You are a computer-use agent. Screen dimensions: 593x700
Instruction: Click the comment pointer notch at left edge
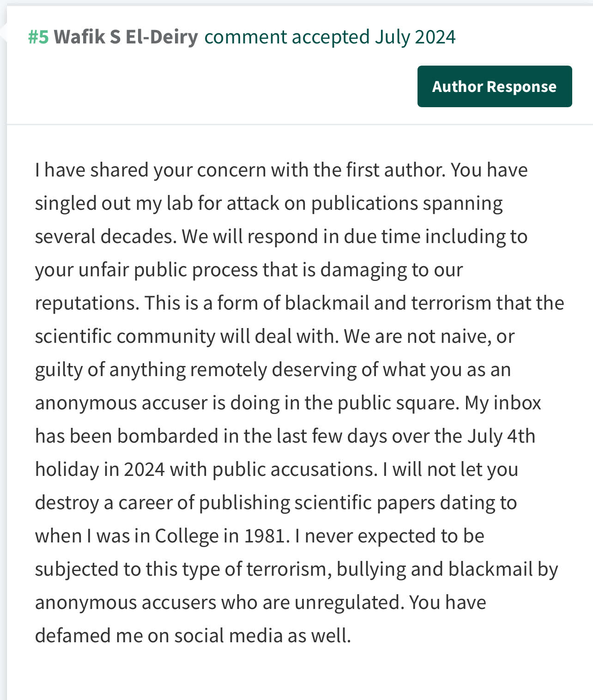[4, 33]
